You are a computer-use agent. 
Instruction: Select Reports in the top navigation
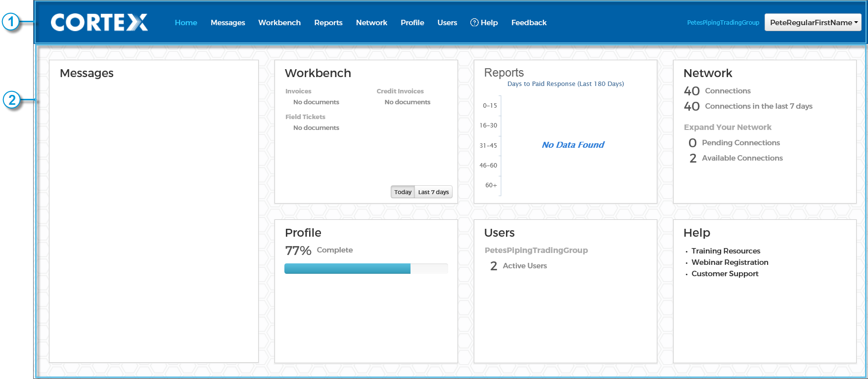[x=328, y=23]
